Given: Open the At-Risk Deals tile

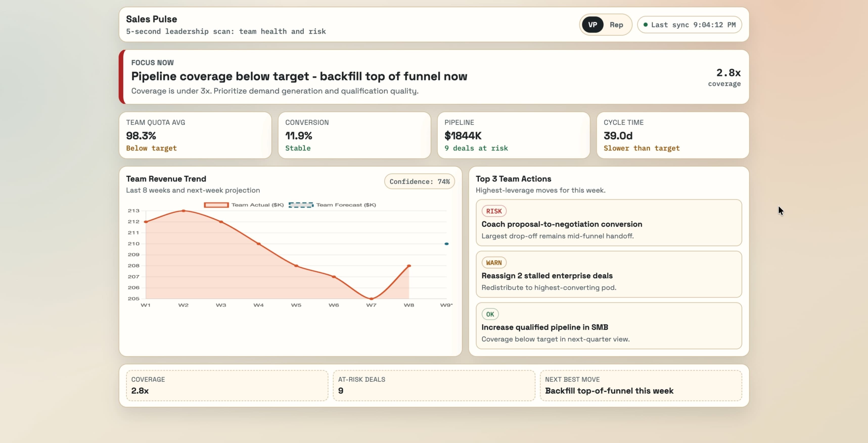Looking at the screenshot, I should coord(434,385).
